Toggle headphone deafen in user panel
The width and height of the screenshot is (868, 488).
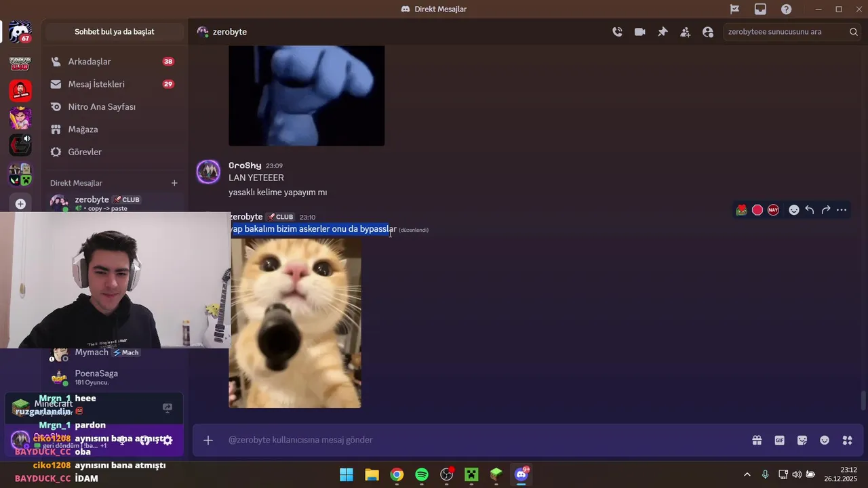click(x=144, y=440)
